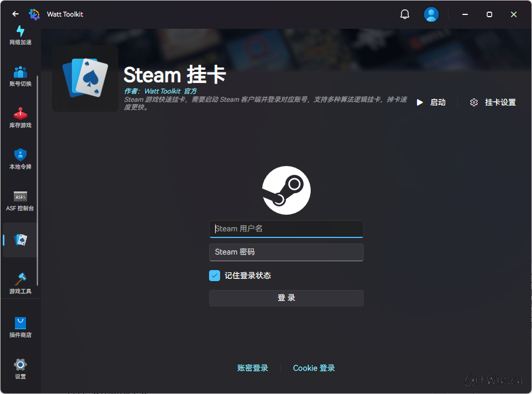
Task: Switch to Cookie 登录 tab
Action: point(314,368)
